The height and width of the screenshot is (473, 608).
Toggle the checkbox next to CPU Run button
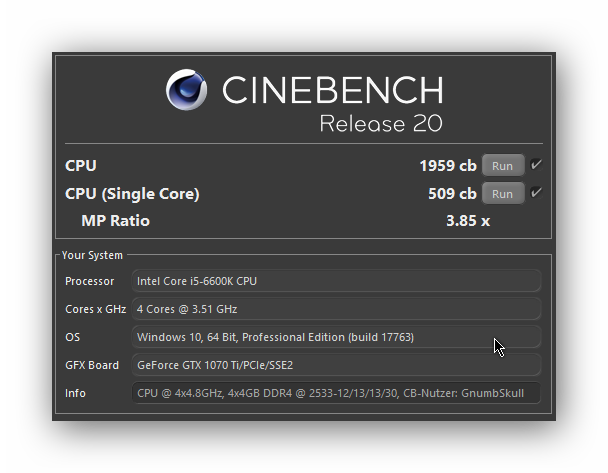(536, 165)
